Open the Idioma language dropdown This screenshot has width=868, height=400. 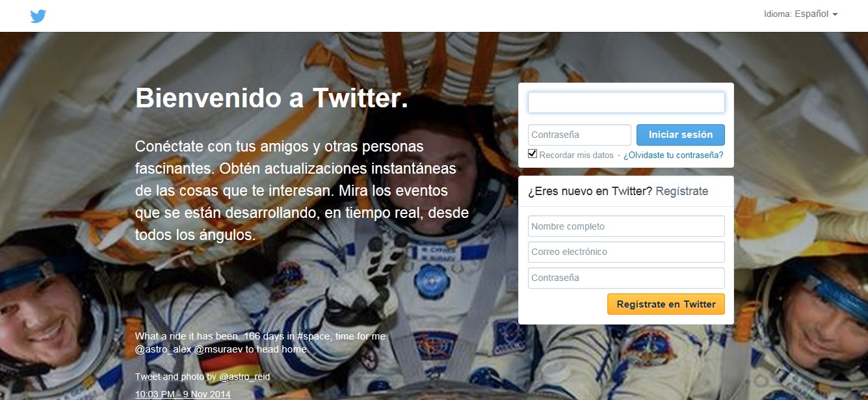pos(800,14)
